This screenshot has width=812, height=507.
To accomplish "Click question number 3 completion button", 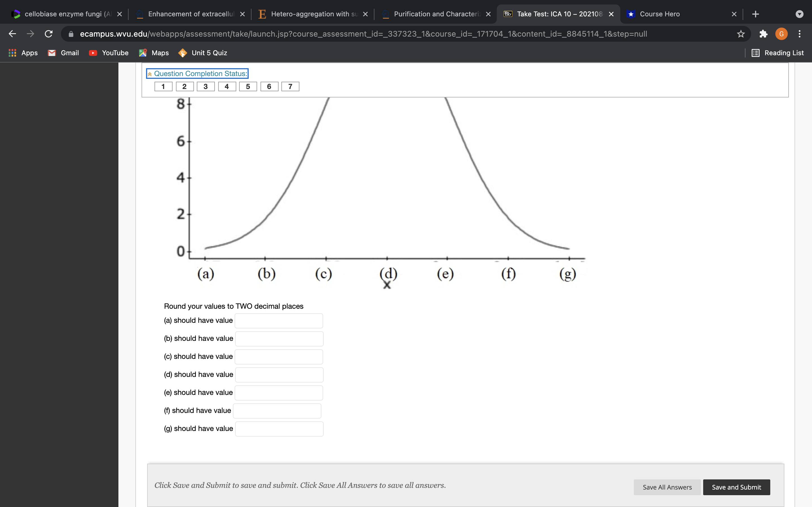I will pyautogui.click(x=205, y=86).
